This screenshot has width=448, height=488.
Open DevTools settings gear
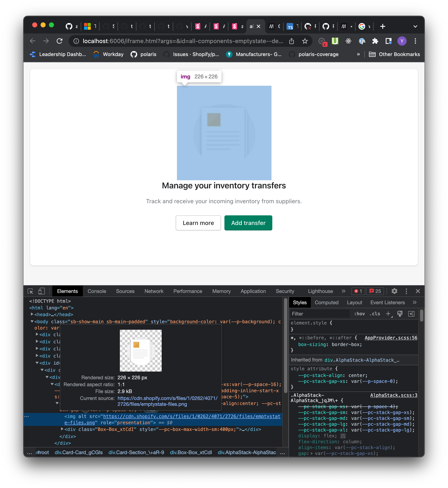(394, 291)
